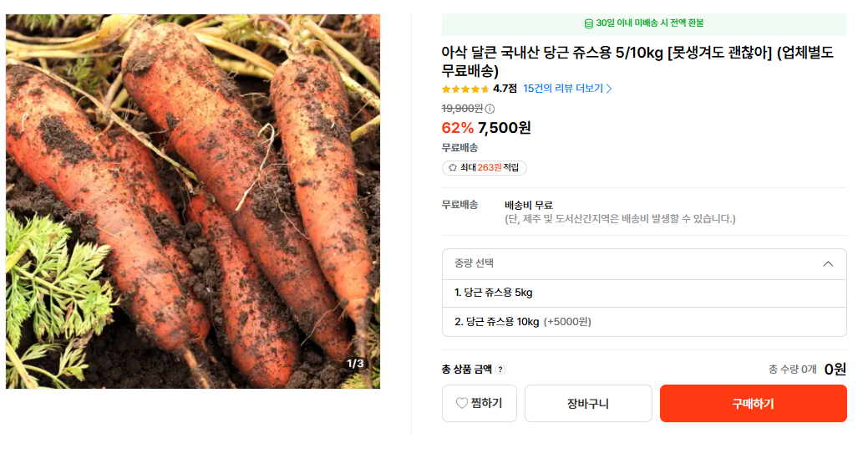Click the 4.7점 rating score

point(505,89)
